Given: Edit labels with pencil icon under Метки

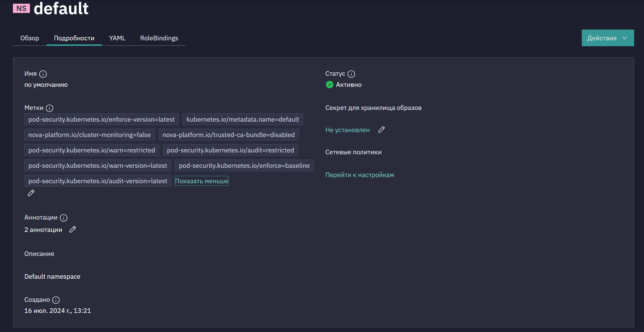Looking at the screenshot, I should [31, 193].
